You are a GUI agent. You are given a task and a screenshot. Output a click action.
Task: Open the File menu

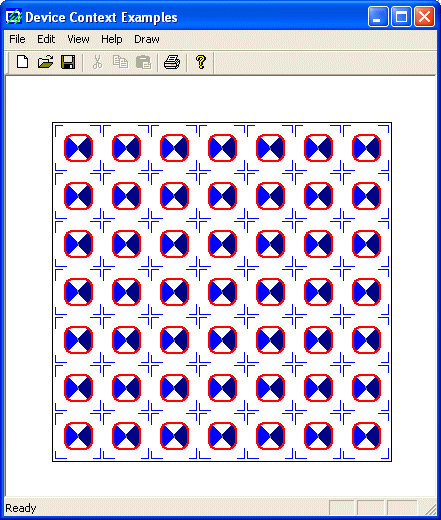coord(17,39)
